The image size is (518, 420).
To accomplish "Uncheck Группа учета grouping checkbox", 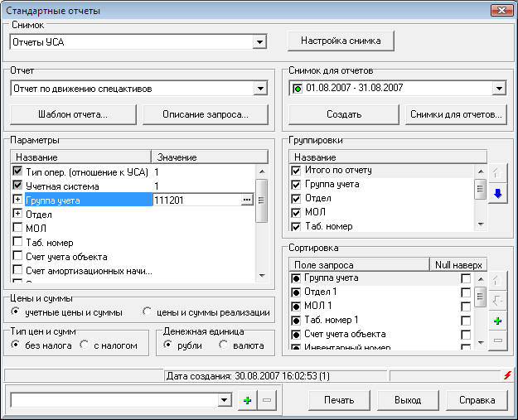I will pos(296,185).
